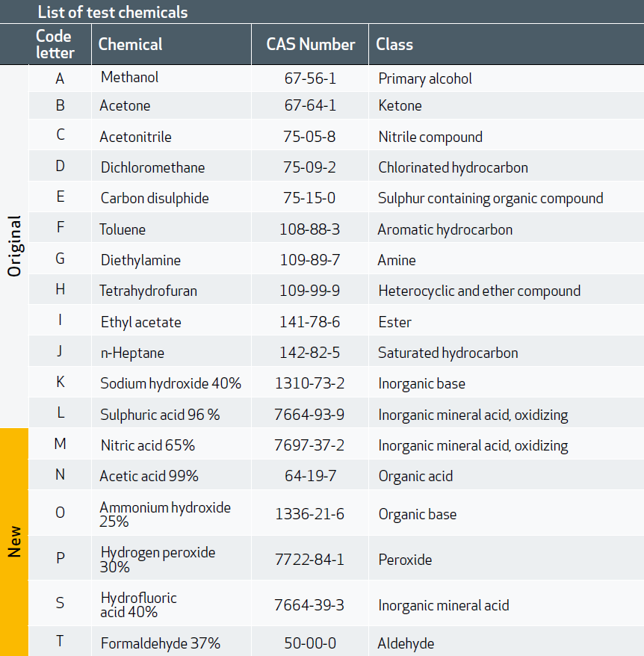
Task: Click the 'Nitric acid 65%' entry
Action: (x=147, y=445)
